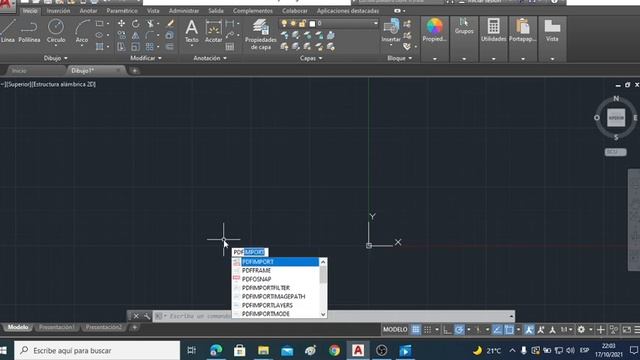Click the Erase (Borrar) pencil icon
The image size is (640, 360).
(x=170, y=24)
